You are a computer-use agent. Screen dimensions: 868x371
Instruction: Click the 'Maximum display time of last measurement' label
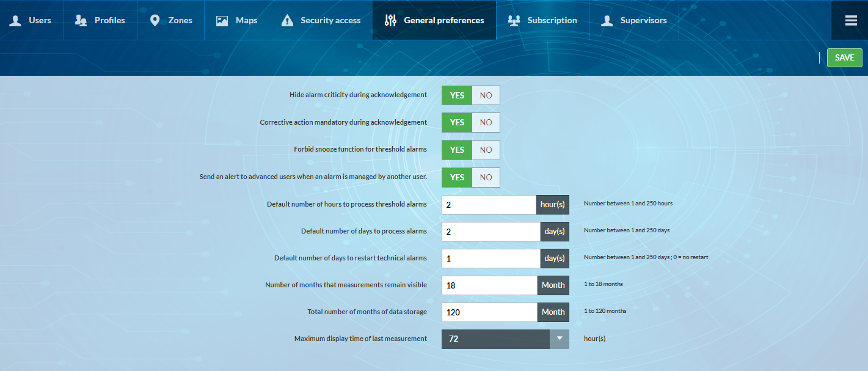coord(360,339)
